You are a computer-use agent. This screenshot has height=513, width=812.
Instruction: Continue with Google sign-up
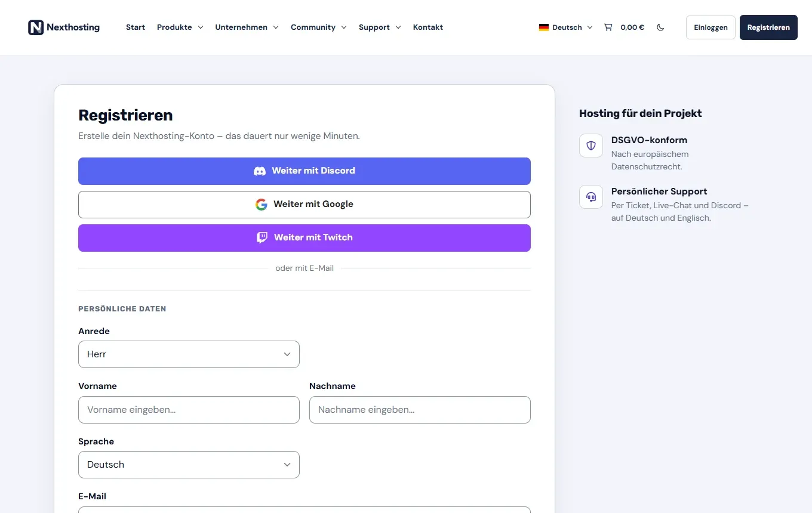pos(304,205)
